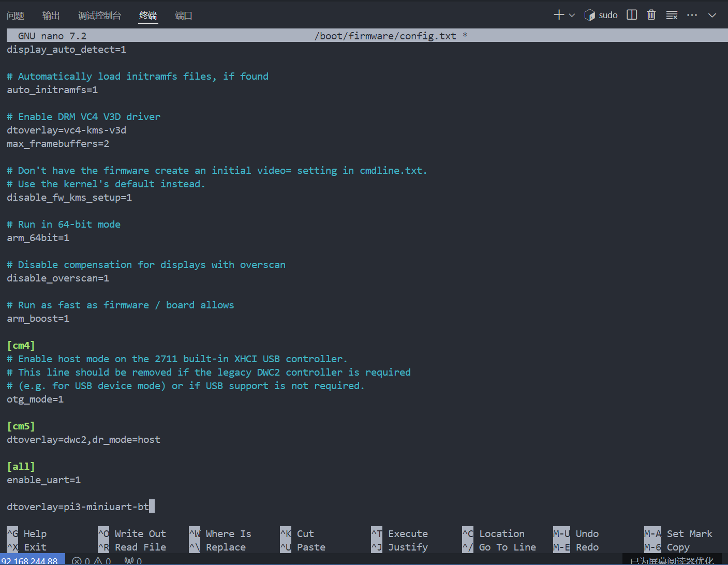Hide the panel with the down chevron
The image size is (728, 565).
tap(712, 15)
